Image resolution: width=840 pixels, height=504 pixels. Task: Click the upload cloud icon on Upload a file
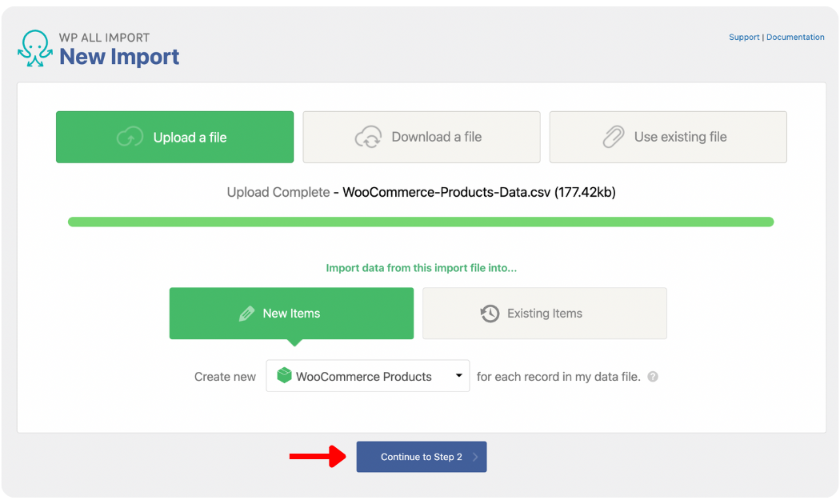click(x=129, y=137)
